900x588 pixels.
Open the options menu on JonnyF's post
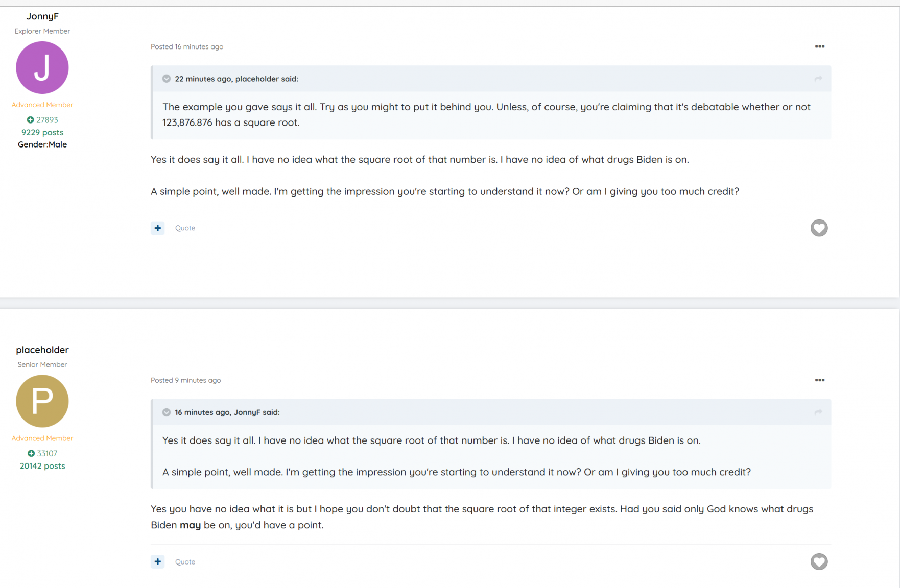[x=819, y=46]
